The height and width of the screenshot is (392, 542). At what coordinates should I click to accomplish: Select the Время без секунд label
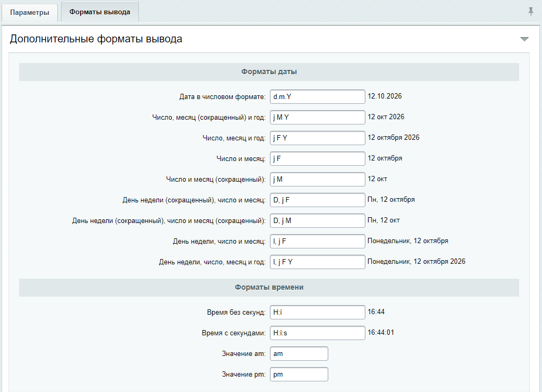point(236,313)
